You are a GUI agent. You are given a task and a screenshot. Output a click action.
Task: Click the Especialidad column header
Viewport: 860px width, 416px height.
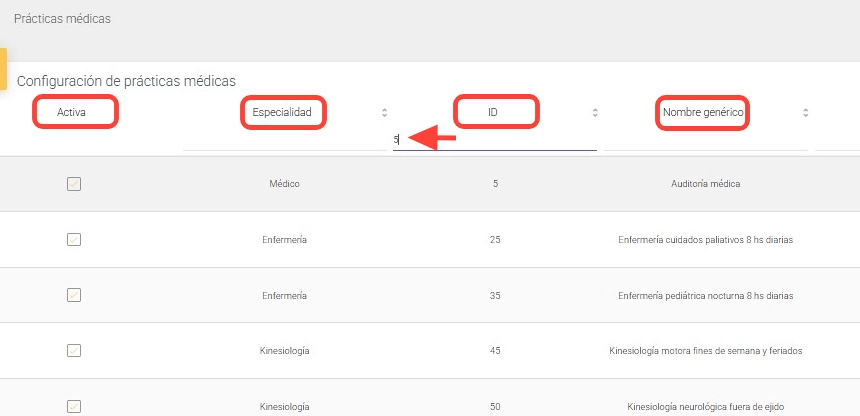[282, 113]
